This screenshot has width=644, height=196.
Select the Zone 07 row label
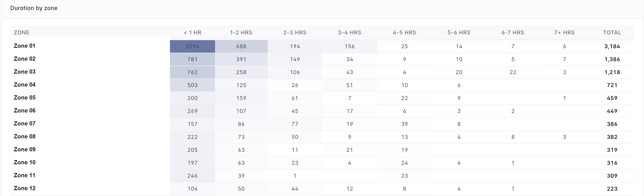tap(25, 123)
